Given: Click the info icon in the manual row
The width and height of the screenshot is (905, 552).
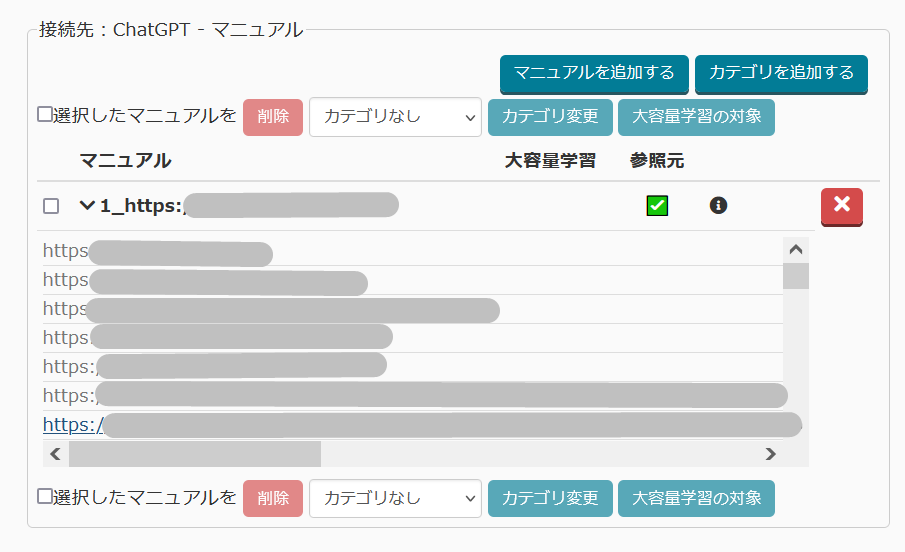Looking at the screenshot, I should [x=718, y=205].
